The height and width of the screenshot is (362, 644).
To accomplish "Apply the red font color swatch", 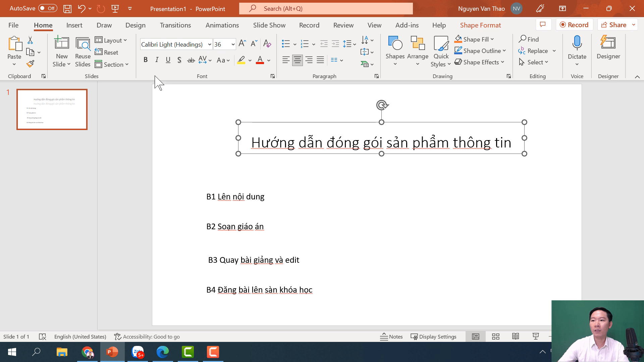I will pyautogui.click(x=260, y=60).
